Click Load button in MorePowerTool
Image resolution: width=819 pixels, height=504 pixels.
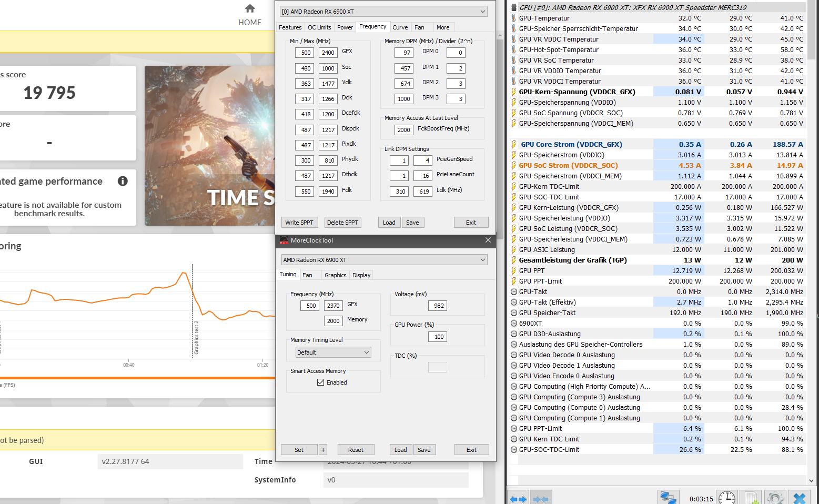tap(389, 223)
